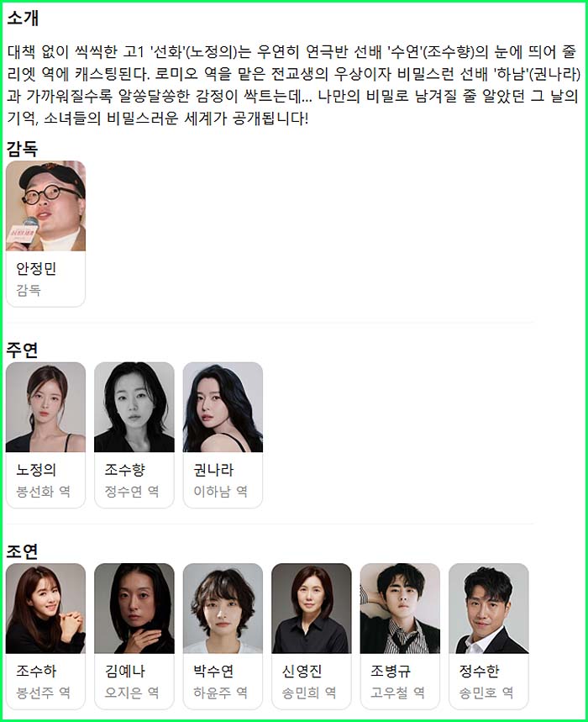This screenshot has width=588, height=722.
Task: Select the 김예나 name label
Action: point(124,671)
